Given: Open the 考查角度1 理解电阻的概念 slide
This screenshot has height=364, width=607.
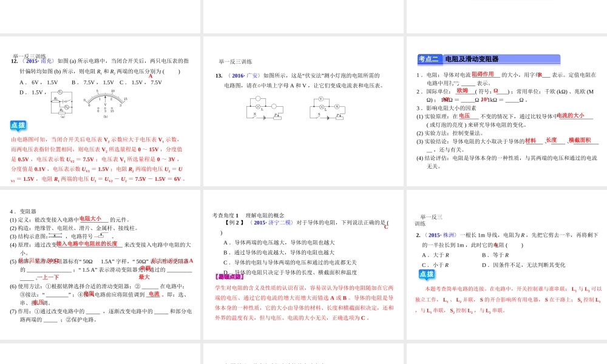Looking at the screenshot, I should click(303, 265).
